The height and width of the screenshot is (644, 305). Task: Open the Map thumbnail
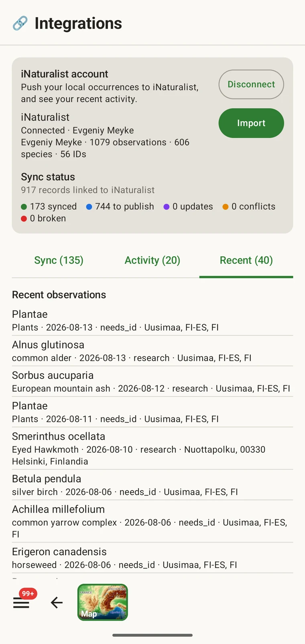pos(103,602)
